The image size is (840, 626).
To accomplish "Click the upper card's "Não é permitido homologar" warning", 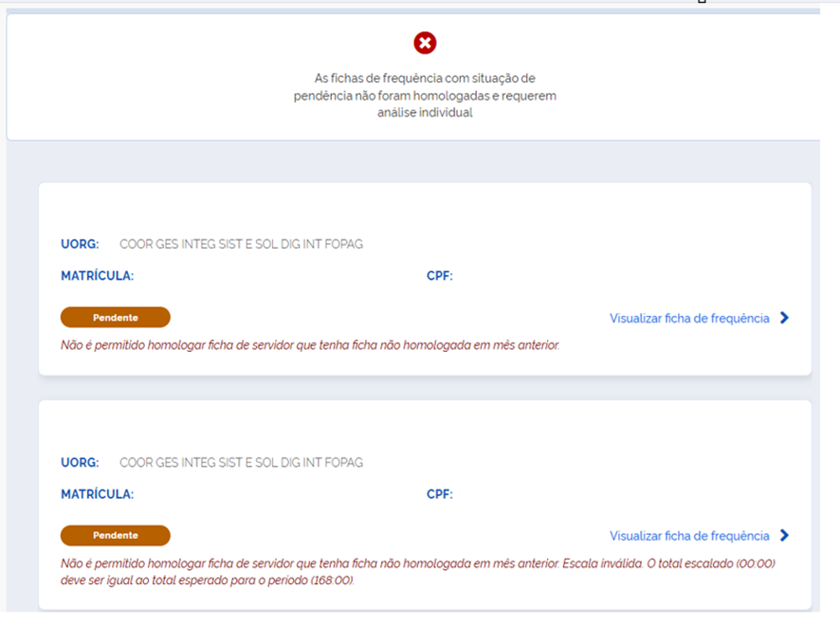I will [x=310, y=345].
